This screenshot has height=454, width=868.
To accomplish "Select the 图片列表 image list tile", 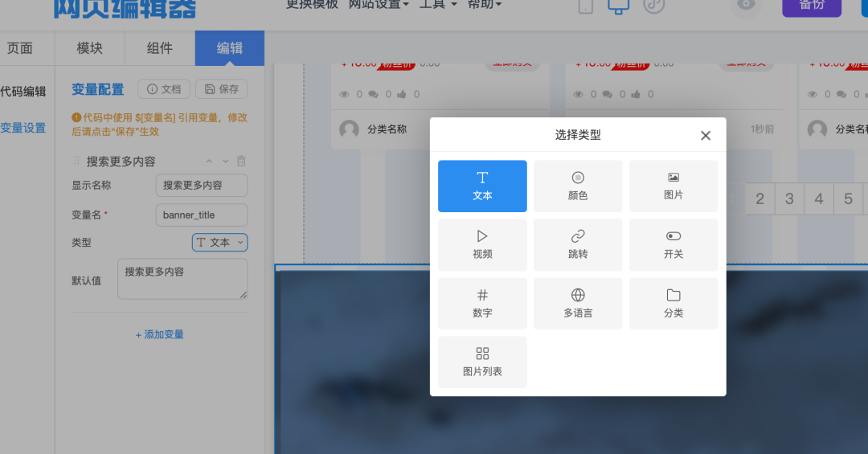I will [x=482, y=362].
